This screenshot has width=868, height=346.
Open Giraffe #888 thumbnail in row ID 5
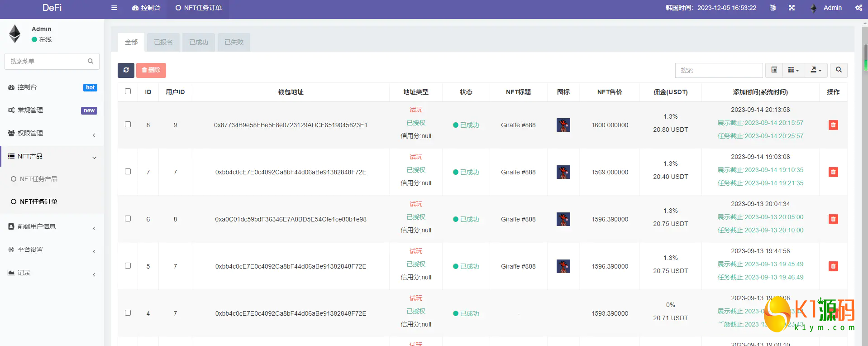[563, 266]
